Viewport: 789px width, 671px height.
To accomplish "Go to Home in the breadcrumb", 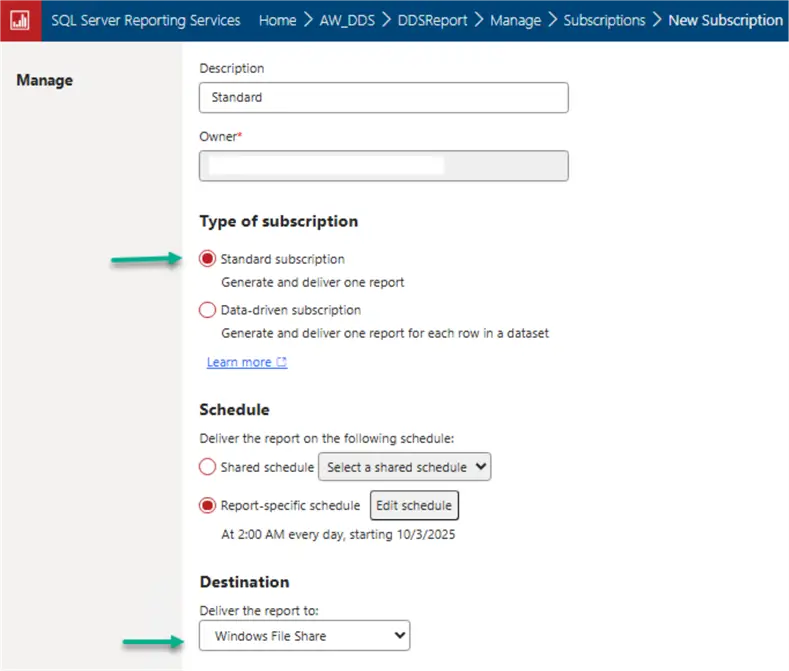I will click(x=277, y=20).
